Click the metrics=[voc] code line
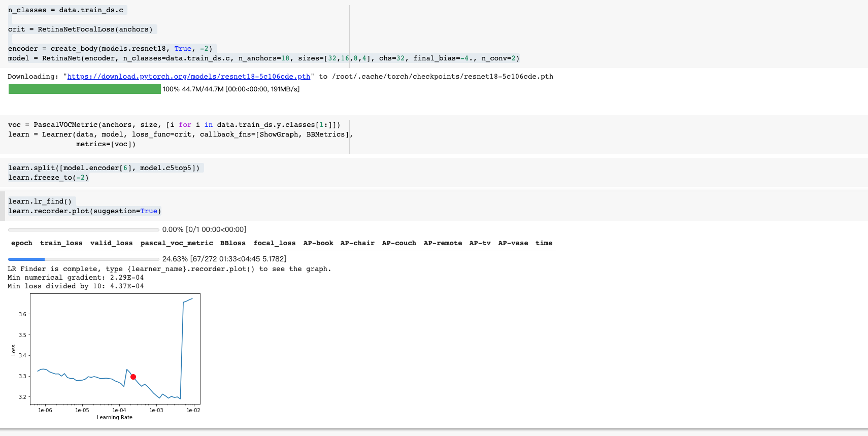Viewport: 868px width, 436px height. click(x=106, y=144)
